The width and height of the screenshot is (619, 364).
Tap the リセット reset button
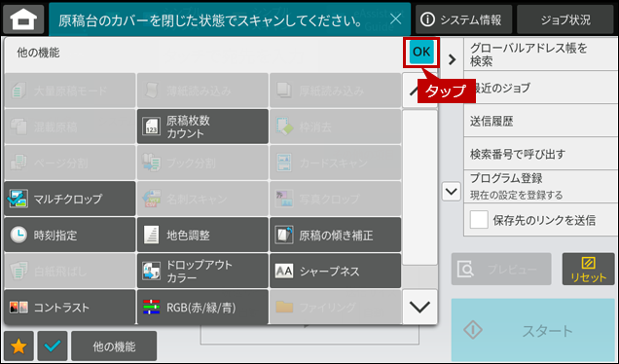tap(588, 270)
